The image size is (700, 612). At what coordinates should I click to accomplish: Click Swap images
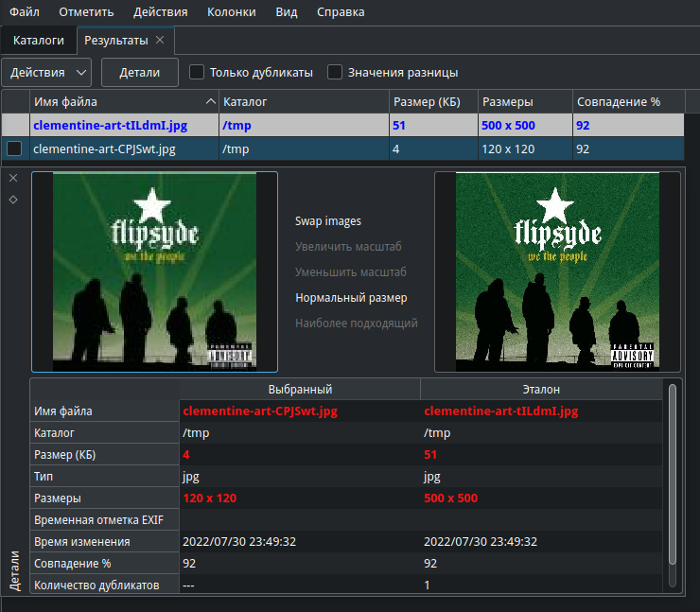click(x=327, y=221)
